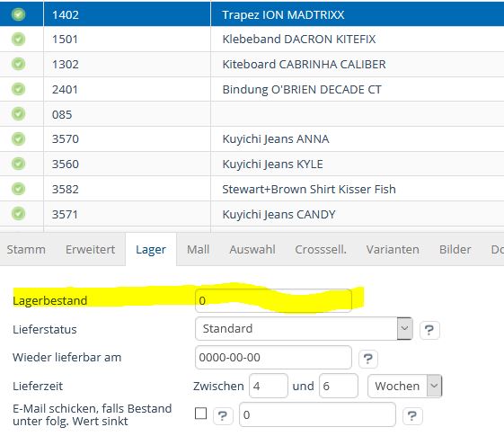Click article number 1302
Screen dimensions: 504x436
pyautogui.click(x=66, y=65)
